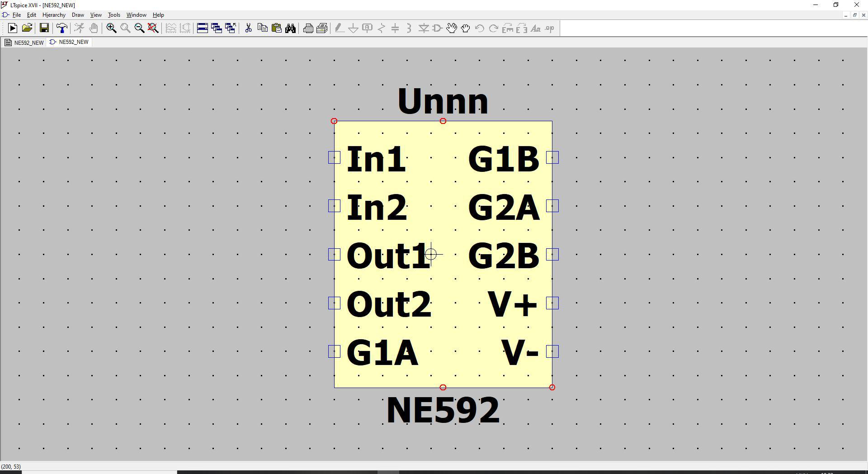Click the Redo arrow icon
The width and height of the screenshot is (868, 474).
pos(494,28)
